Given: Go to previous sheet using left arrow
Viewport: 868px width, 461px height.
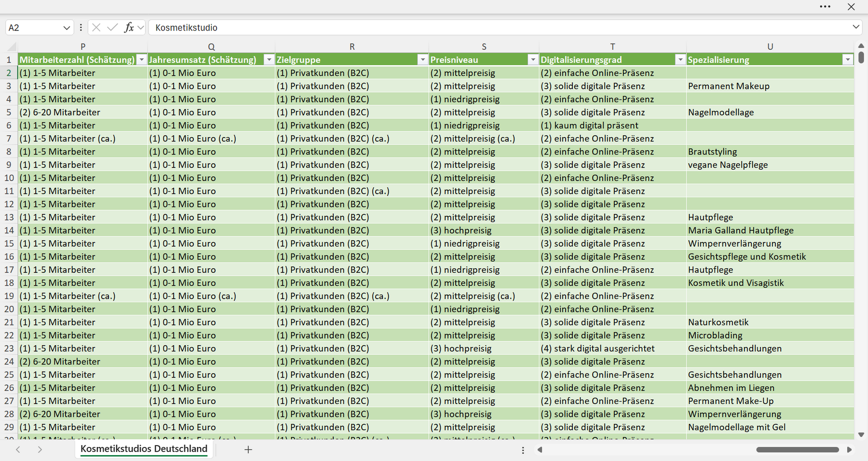Looking at the screenshot, I should [x=18, y=449].
